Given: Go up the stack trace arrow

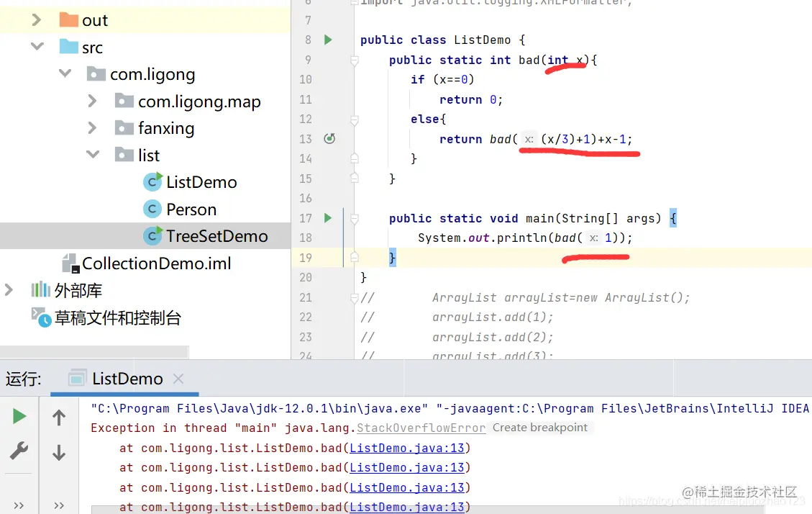Looking at the screenshot, I should [59, 418].
